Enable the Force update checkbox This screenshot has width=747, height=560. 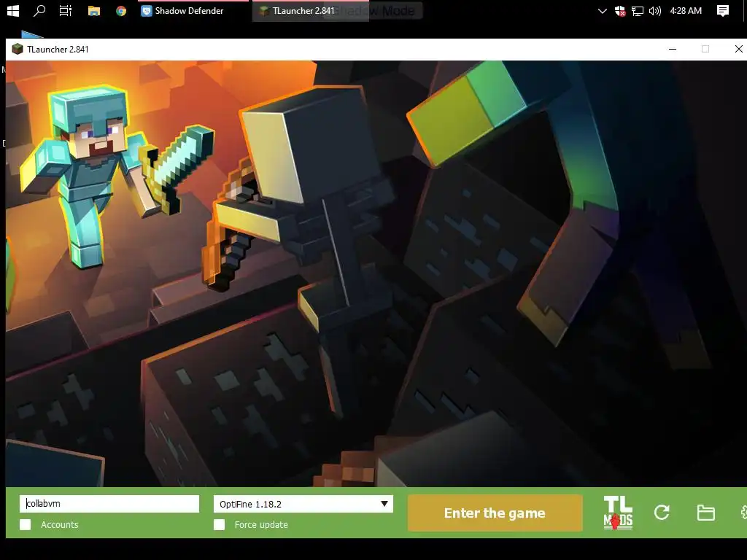point(219,524)
